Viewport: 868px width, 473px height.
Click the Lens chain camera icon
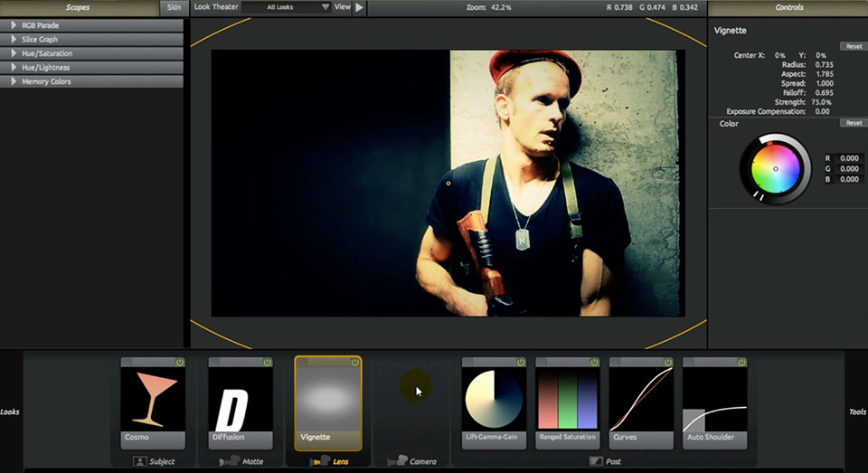coord(319,461)
